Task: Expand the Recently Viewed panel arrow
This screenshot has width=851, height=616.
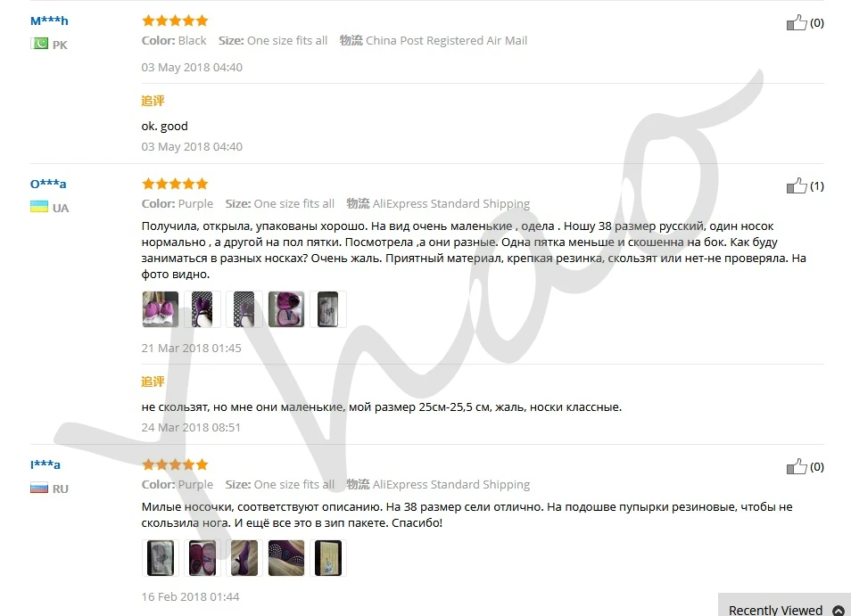Action: coord(838,610)
